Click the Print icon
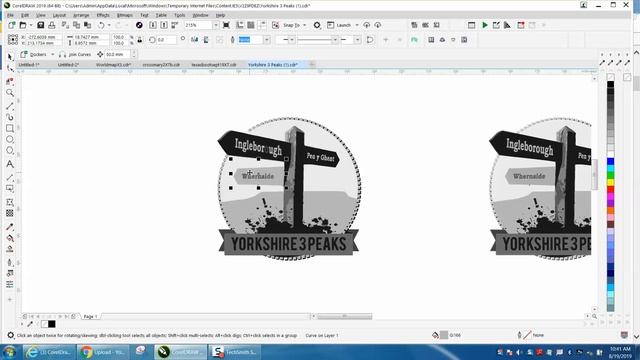640x360 pixels. tap(52, 25)
